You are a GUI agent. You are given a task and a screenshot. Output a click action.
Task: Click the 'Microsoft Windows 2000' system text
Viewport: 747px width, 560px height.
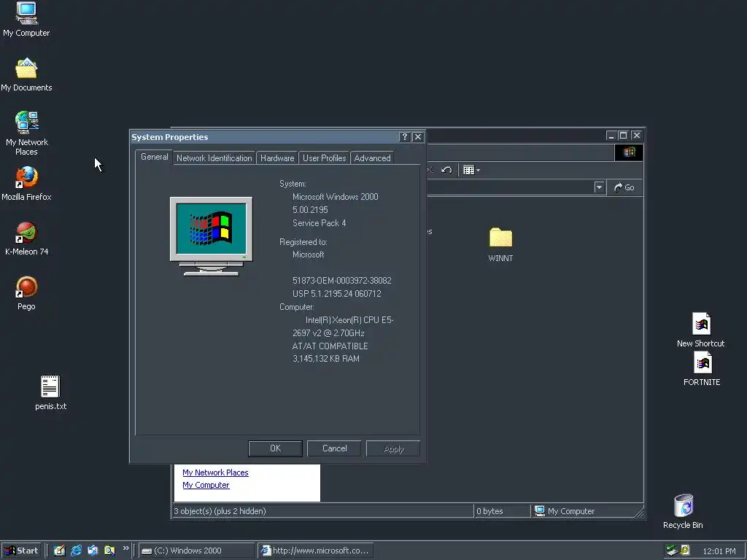335,197
